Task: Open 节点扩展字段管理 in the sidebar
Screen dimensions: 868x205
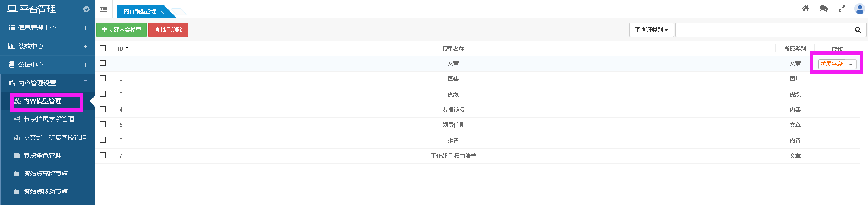Action: pyautogui.click(x=48, y=119)
